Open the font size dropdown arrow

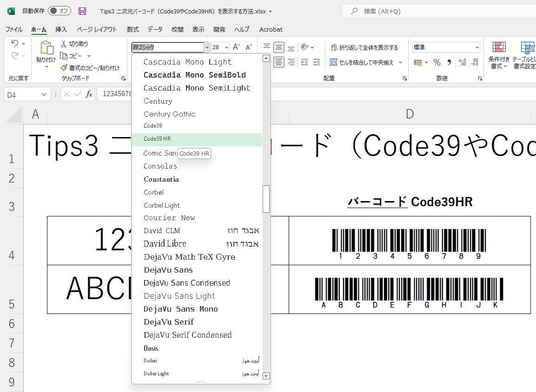tap(226, 47)
